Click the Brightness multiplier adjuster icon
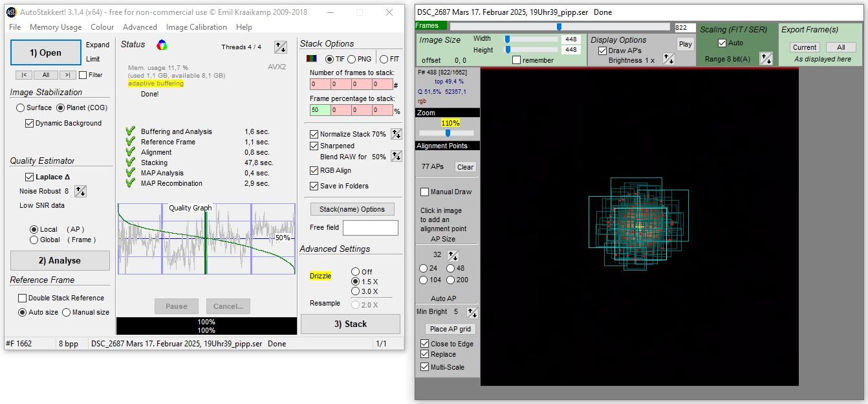 pyautogui.click(x=669, y=59)
